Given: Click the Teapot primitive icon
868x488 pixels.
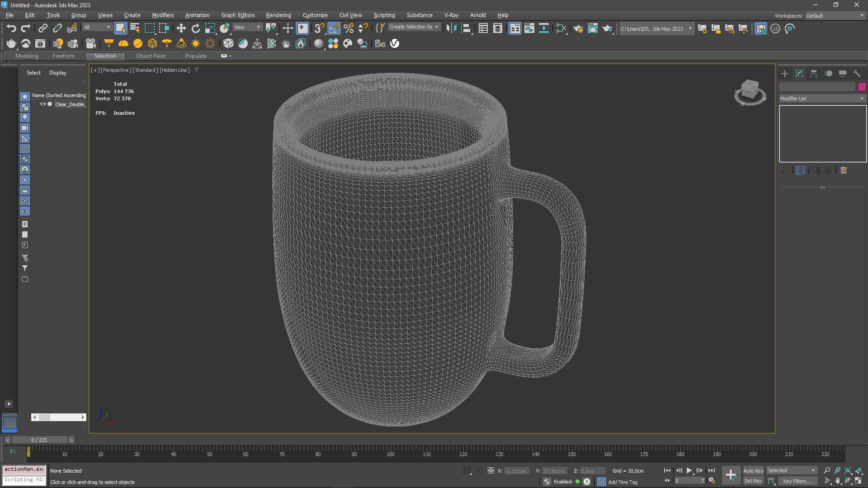Looking at the screenshot, I should click(11, 43).
